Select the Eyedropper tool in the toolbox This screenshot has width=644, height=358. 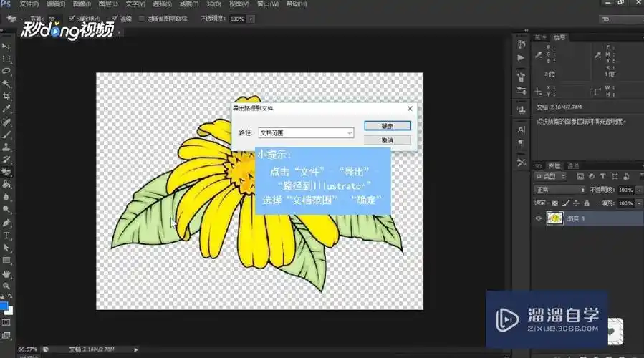[x=6, y=108]
